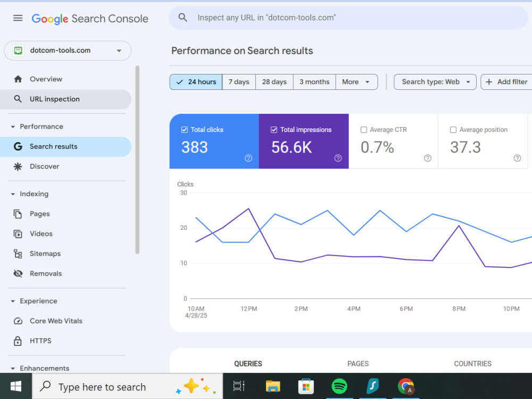Open the hamburger main menu
Screen dimensions: 532x399
click(x=18, y=18)
